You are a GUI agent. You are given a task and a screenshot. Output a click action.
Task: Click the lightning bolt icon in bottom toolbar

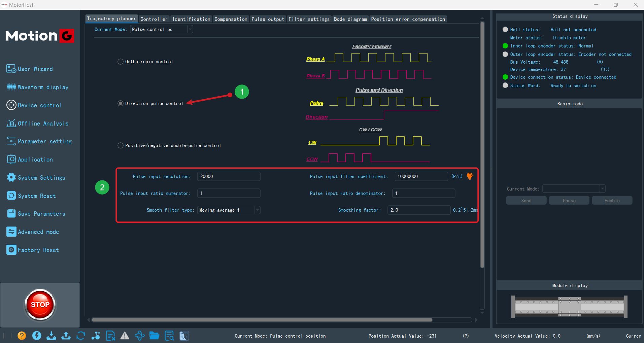pyautogui.click(x=37, y=336)
